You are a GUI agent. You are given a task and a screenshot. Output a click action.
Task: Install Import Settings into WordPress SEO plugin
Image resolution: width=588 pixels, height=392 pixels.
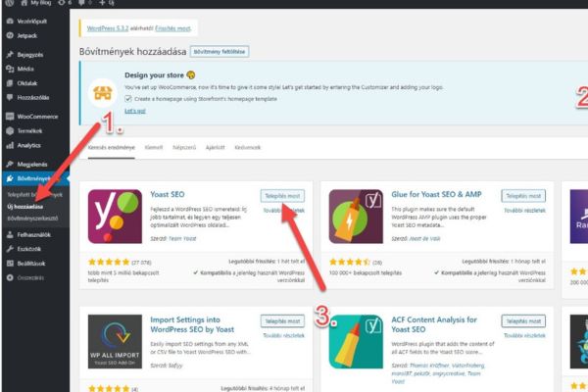point(282,321)
